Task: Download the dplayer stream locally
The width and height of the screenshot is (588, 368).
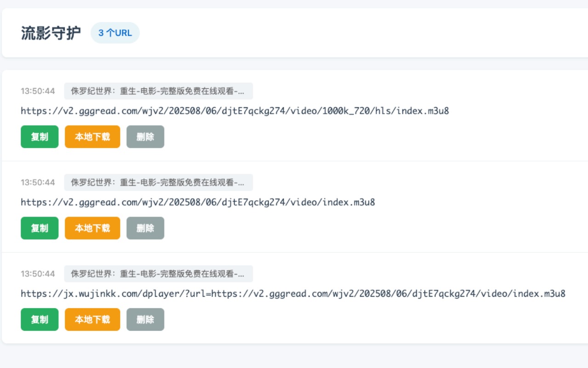Action: (92, 319)
